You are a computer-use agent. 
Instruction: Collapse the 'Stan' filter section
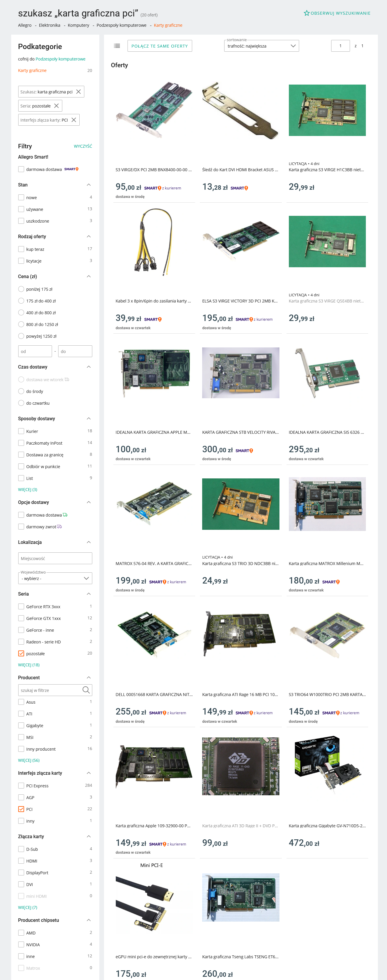pos(89,185)
